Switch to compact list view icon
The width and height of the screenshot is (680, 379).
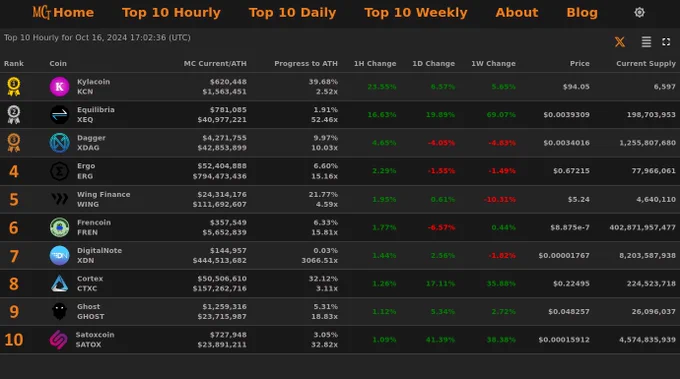pos(646,42)
